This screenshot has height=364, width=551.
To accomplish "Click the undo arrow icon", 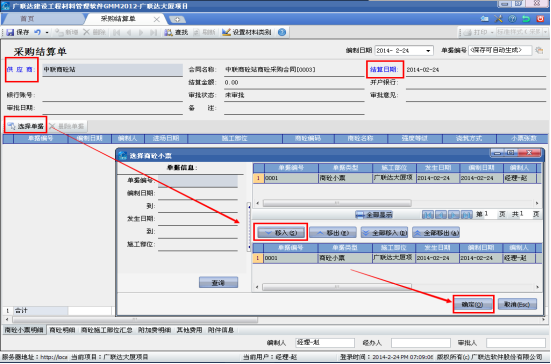I will pyautogui.click(x=37, y=32).
